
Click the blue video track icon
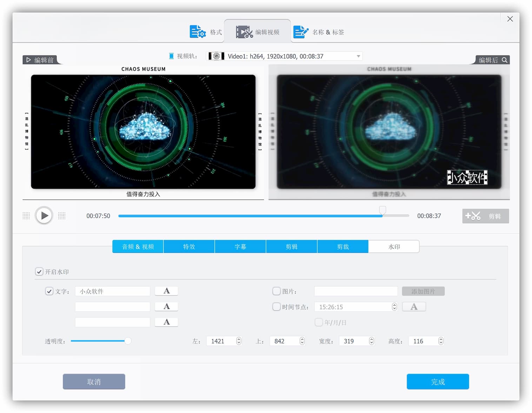coord(171,56)
